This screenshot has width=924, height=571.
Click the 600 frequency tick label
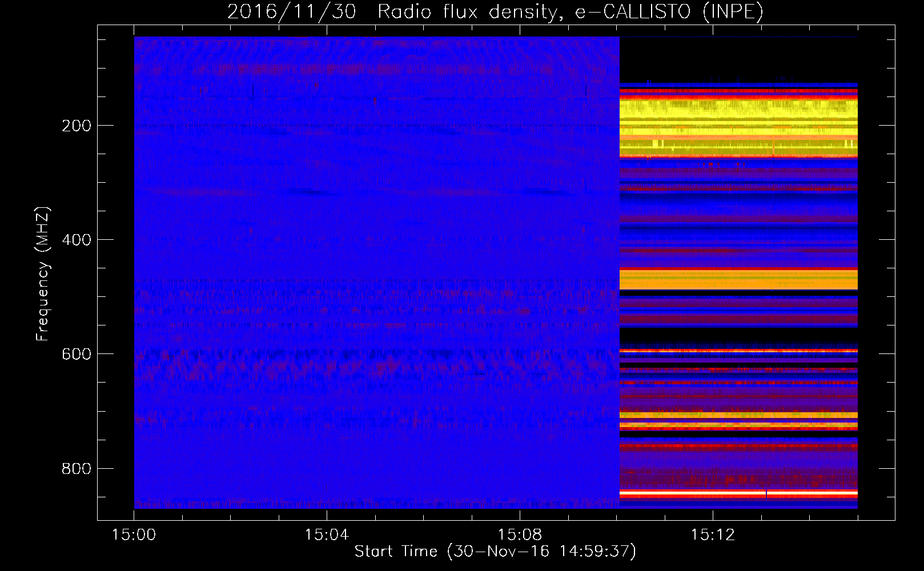click(77, 354)
